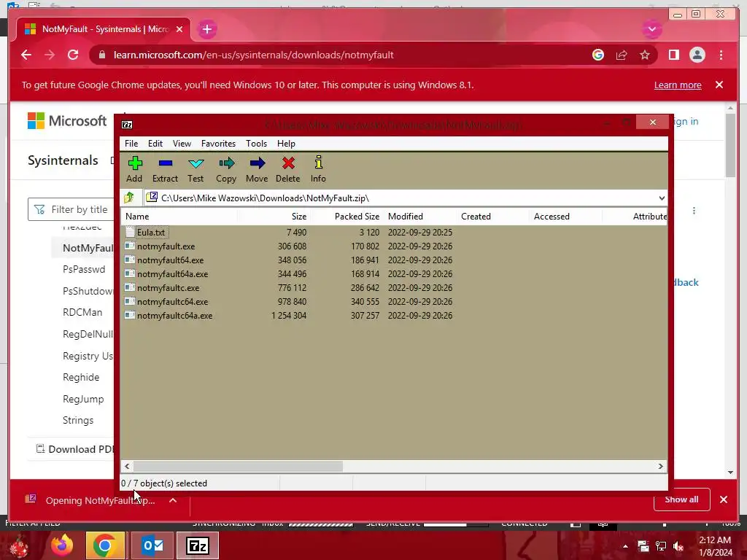Screen dimensions: 747x560
Task: Open PsPasswd in the sidebar
Action: (x=84, y=269)
